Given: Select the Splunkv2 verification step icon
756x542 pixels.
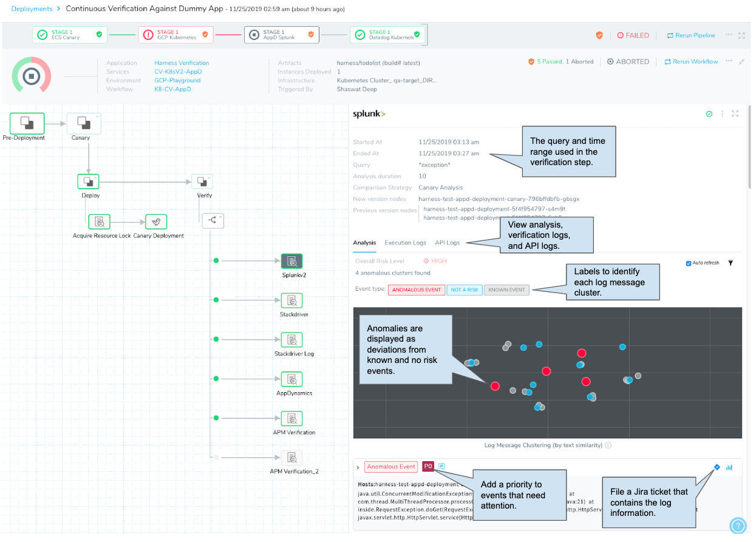Looking at the screenshot, I should pyautogui.click(x=292, y=261).
